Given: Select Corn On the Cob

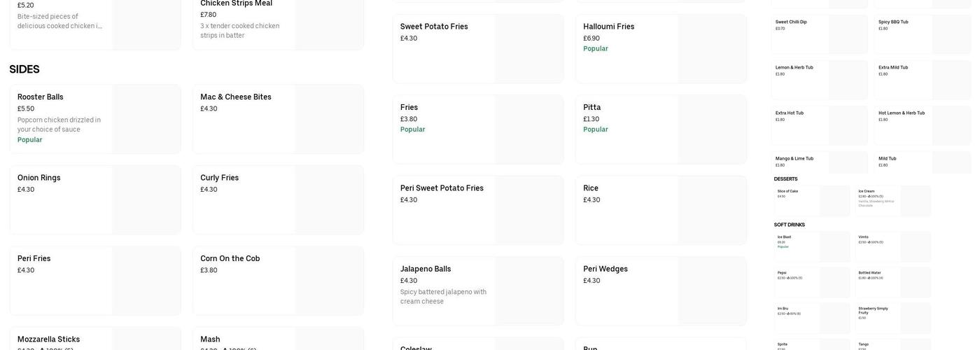Looking at the screenshot, I should pos(278,280).
